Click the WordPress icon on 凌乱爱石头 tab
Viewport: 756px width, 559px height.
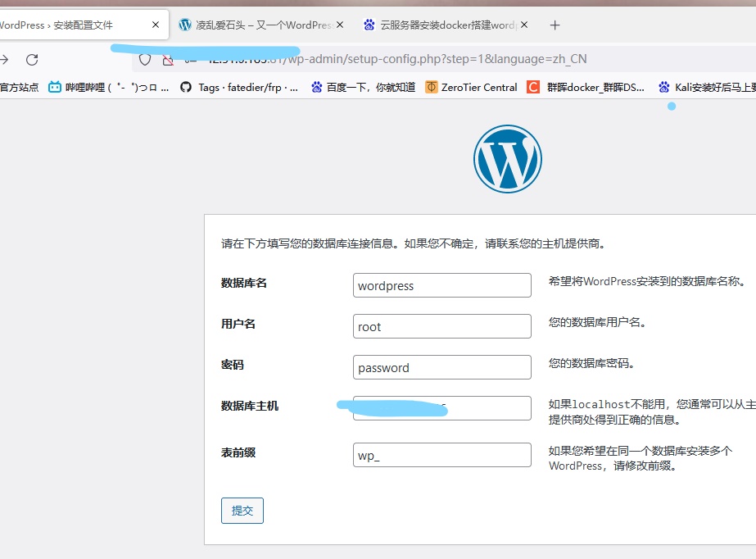tap(185, 25)
